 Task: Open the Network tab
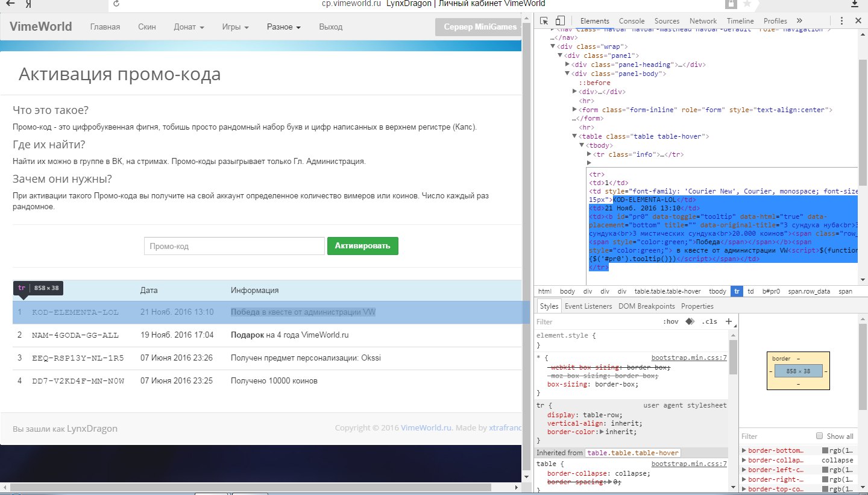[703, 20]
